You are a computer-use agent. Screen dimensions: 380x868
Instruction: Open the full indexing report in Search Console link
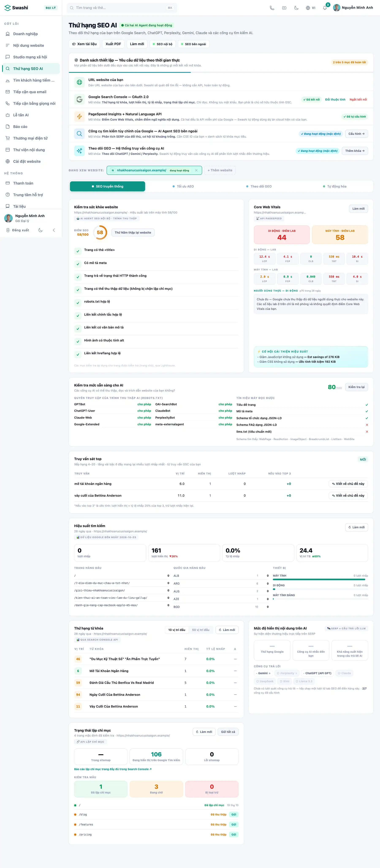113,769
